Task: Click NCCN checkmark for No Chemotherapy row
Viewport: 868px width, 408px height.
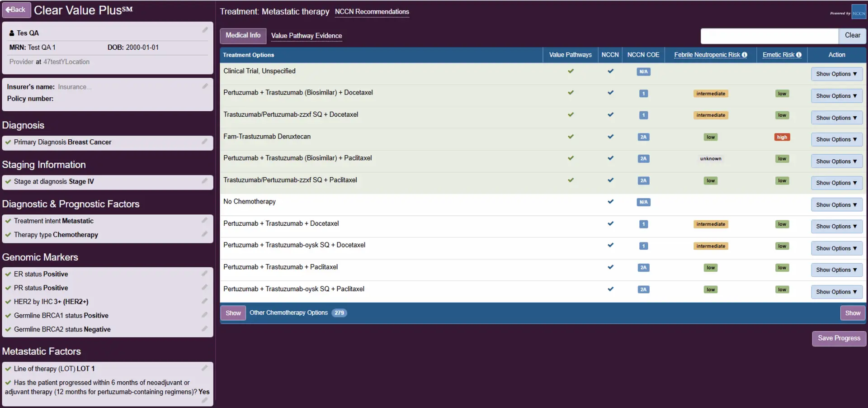Action: [x=610, y=202]
